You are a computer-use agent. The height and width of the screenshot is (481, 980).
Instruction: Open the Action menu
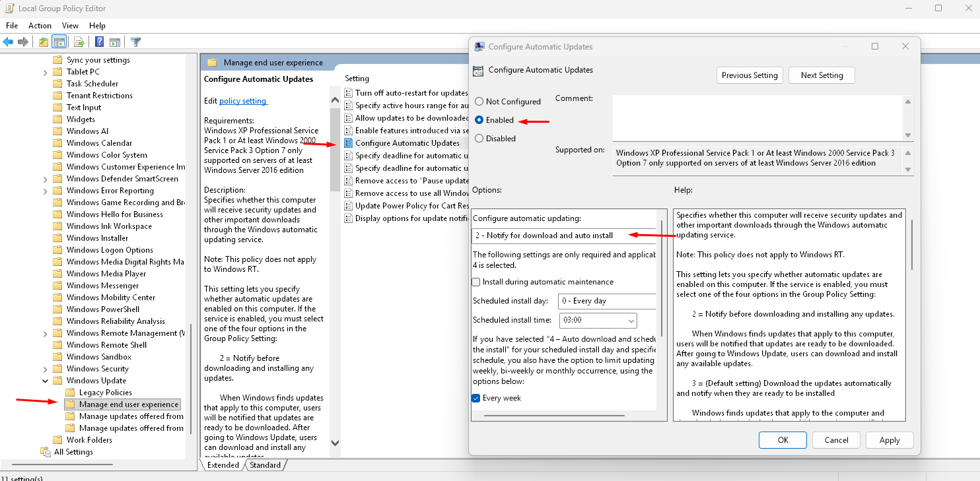pyautogui.click(x=40, y=26)
